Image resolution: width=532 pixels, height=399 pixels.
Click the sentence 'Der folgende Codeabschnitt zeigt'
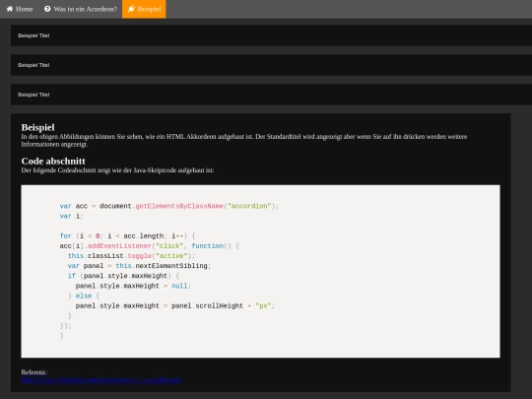pos(118,170)
